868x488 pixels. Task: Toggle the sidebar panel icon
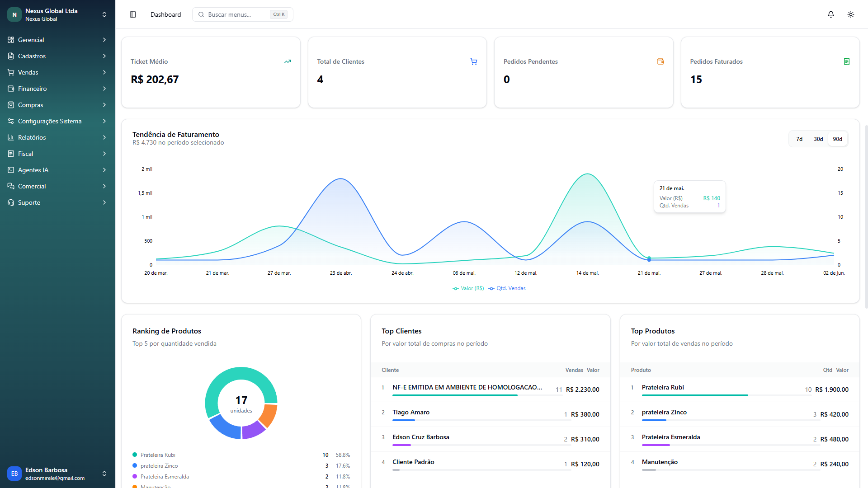[x=133, y=14]
